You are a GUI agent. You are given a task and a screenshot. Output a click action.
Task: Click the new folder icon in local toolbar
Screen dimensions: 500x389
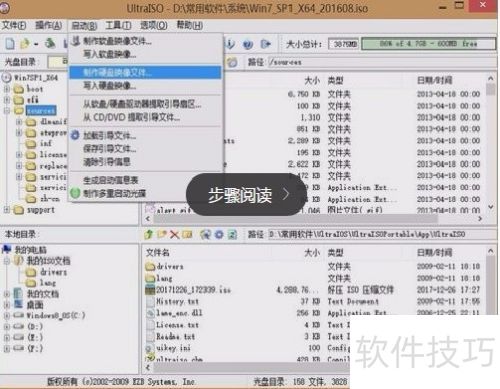pyautogui.click(x=162, y=234)
